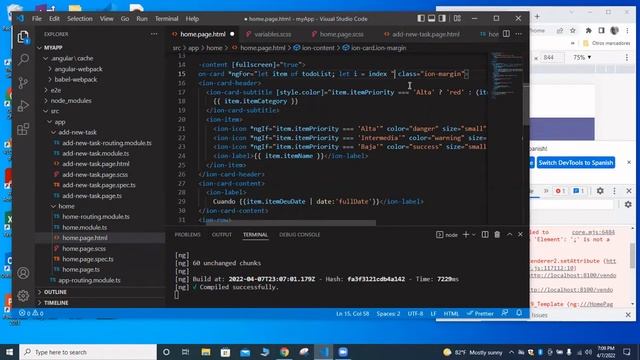Open the Terminal menu
The image size is (640, 360).
167,19
